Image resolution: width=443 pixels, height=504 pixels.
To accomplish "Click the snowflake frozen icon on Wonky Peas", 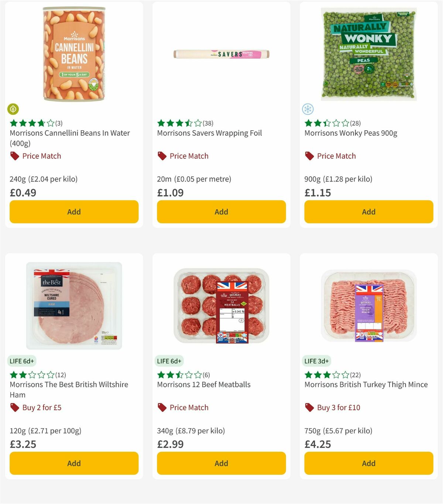I will (308, 109).
